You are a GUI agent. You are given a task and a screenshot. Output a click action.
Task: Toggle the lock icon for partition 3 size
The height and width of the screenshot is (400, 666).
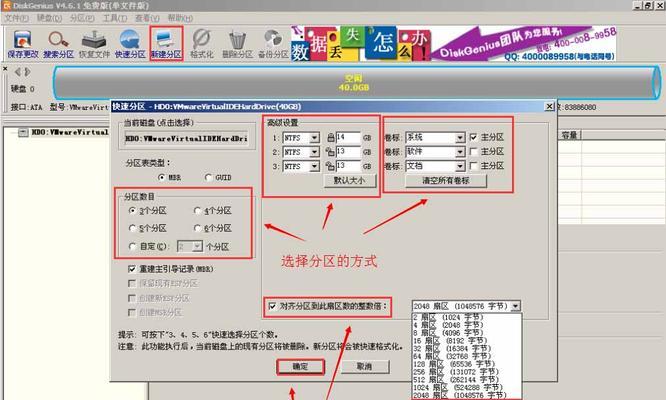(330, 166)
